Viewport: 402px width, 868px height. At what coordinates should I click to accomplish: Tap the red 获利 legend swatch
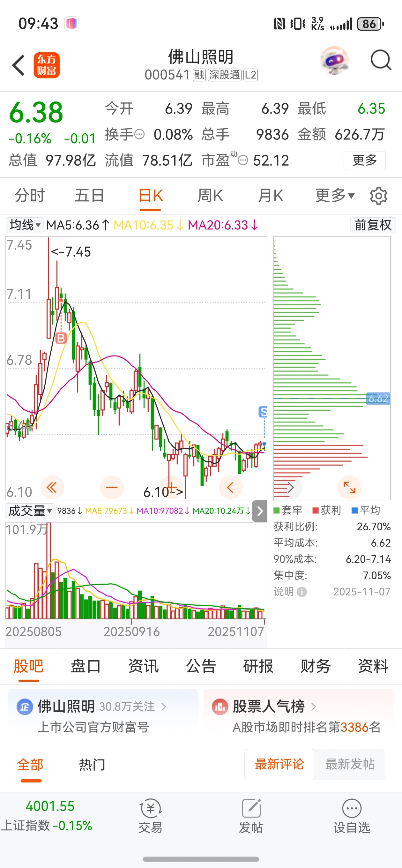pyautogui.click(x=316, y=510)
